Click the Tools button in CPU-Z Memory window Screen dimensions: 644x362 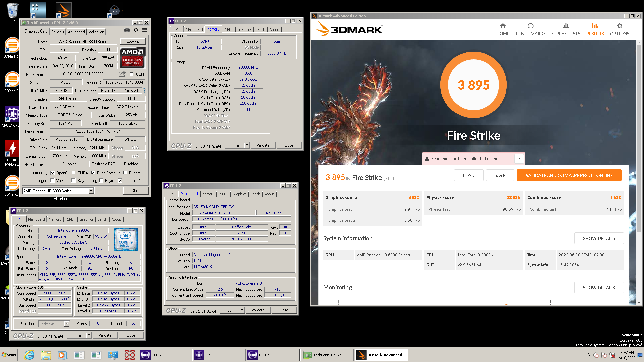click(x=234, y=145)
